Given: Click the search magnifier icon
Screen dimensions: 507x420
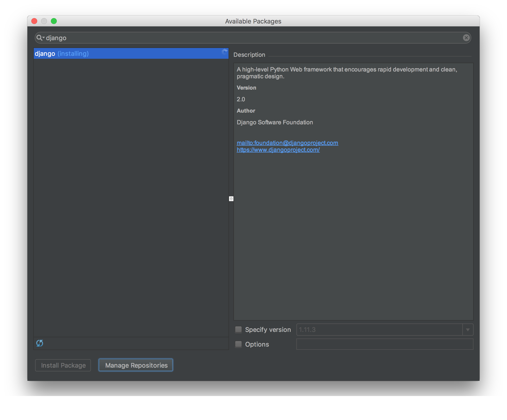Looking at the screenshot, I should coord(39,38).
